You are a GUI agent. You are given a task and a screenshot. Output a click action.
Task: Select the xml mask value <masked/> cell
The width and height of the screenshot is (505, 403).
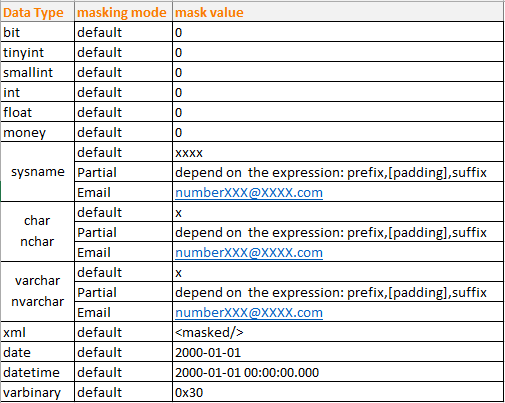tap(338, 332)
